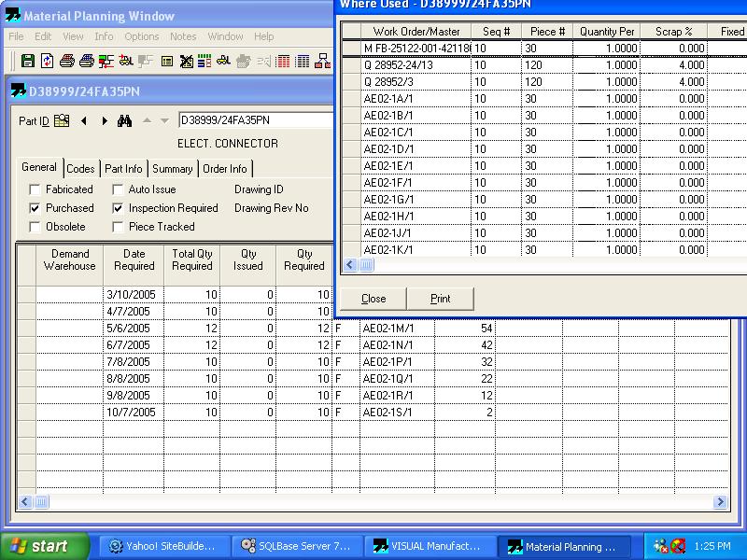Toggle the Fabricated checkbox
747x560 pixels.
35,189
